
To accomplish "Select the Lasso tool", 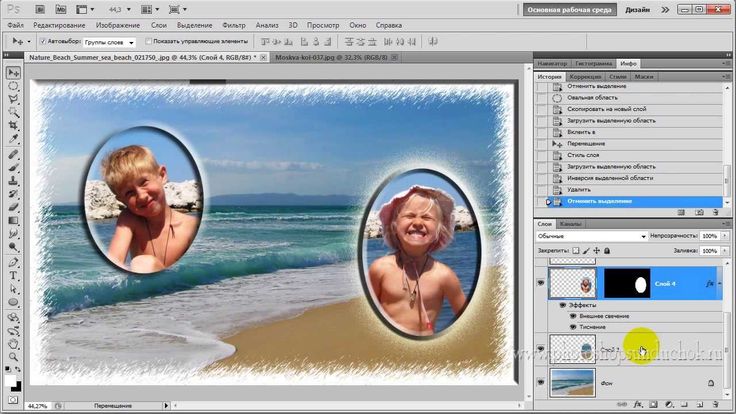I will pos(14,100).
